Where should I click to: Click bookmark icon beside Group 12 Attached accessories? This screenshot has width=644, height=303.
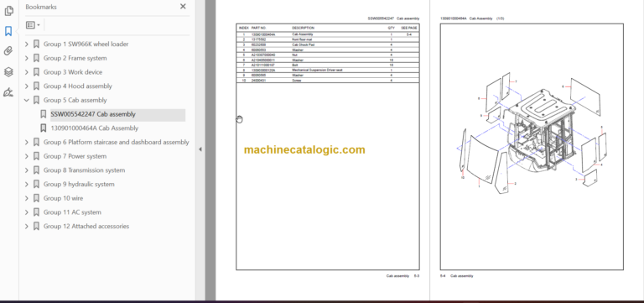[x=36, y=226]
